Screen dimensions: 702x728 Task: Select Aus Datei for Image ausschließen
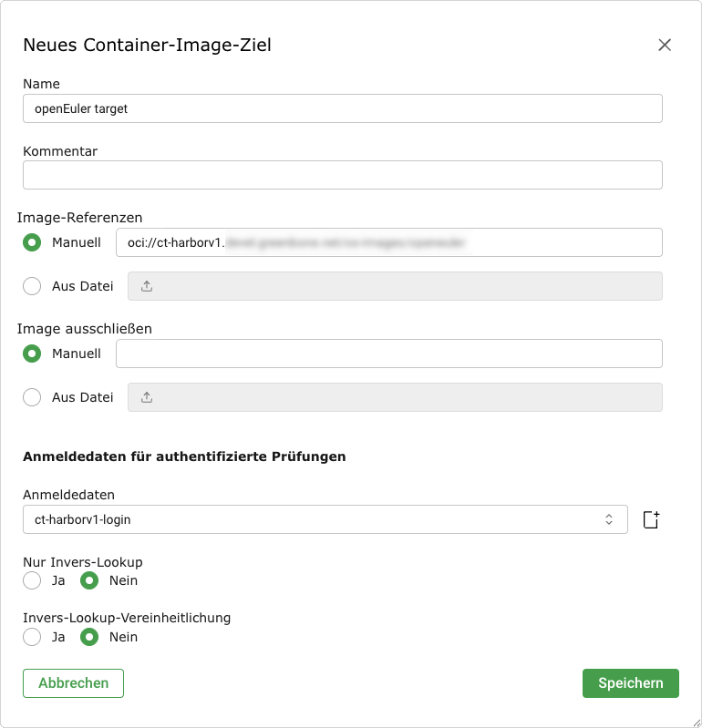click(33, 397)
